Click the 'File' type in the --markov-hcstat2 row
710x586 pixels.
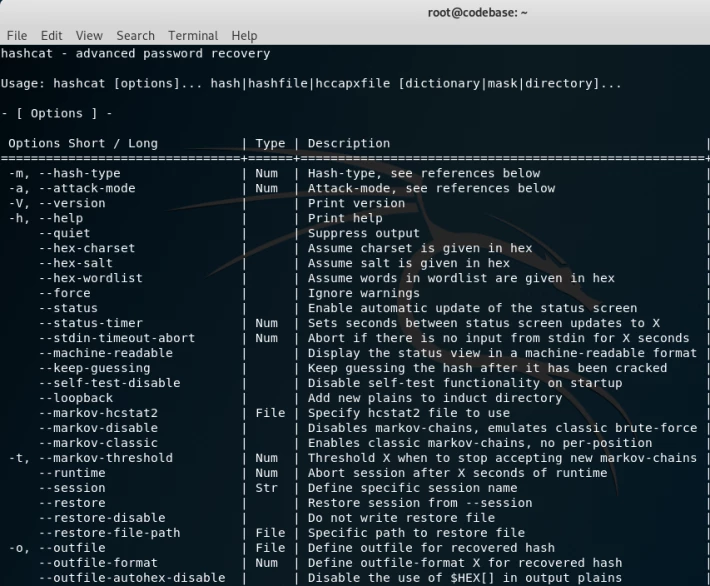[270, 413]
